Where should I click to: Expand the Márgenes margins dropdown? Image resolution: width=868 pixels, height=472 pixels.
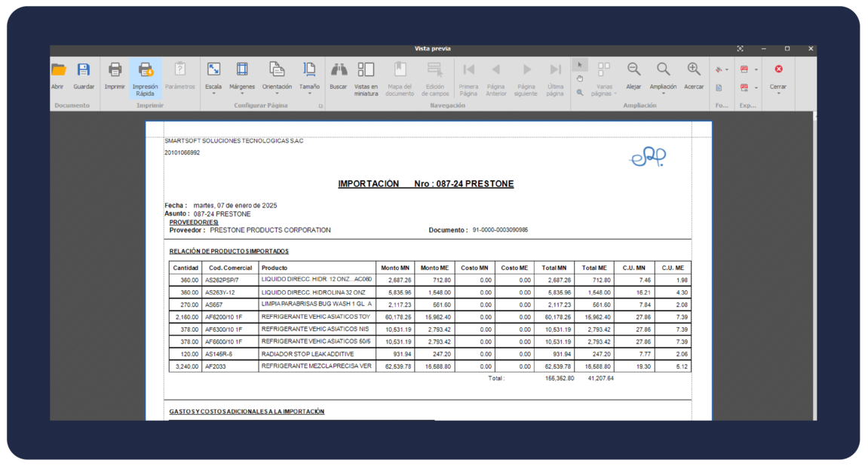(242, 77)
